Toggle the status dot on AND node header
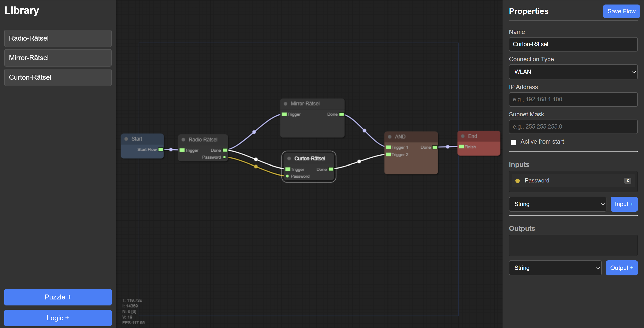644x328 pixels. point(389,137)
